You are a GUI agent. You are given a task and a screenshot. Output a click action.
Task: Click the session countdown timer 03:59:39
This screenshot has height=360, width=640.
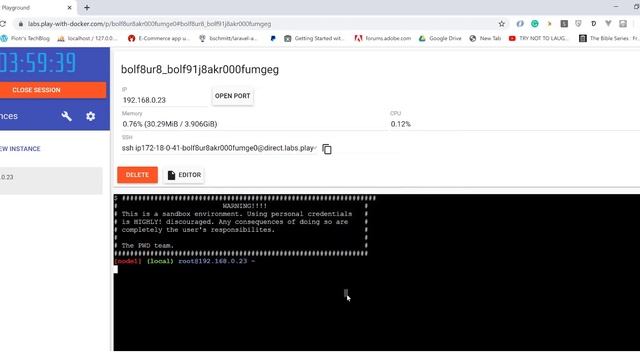[x=38, y=63]
